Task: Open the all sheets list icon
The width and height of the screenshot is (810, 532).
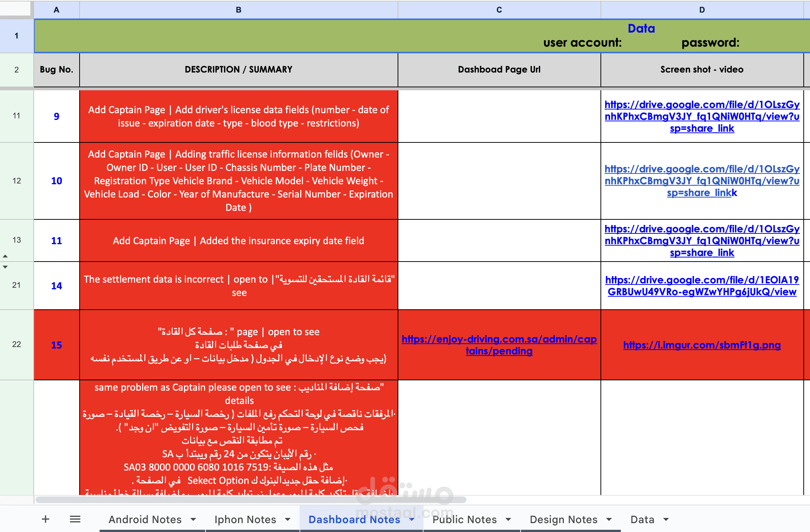Action: (x=75, y=519)
